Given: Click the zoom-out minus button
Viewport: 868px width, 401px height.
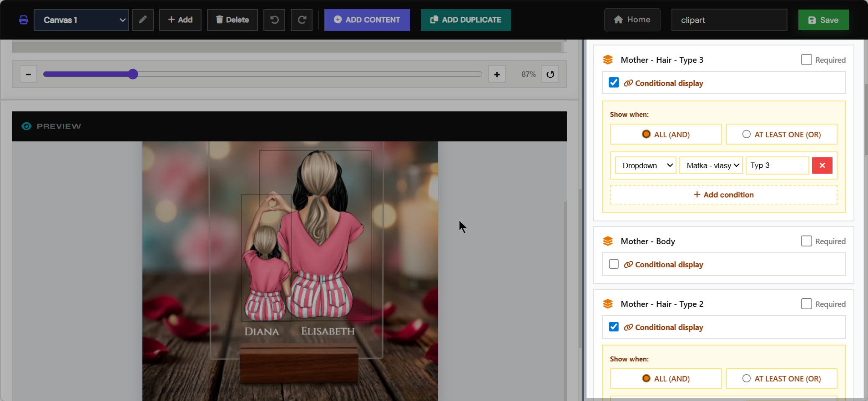Looking at the screenshot, I should (28, 74).
